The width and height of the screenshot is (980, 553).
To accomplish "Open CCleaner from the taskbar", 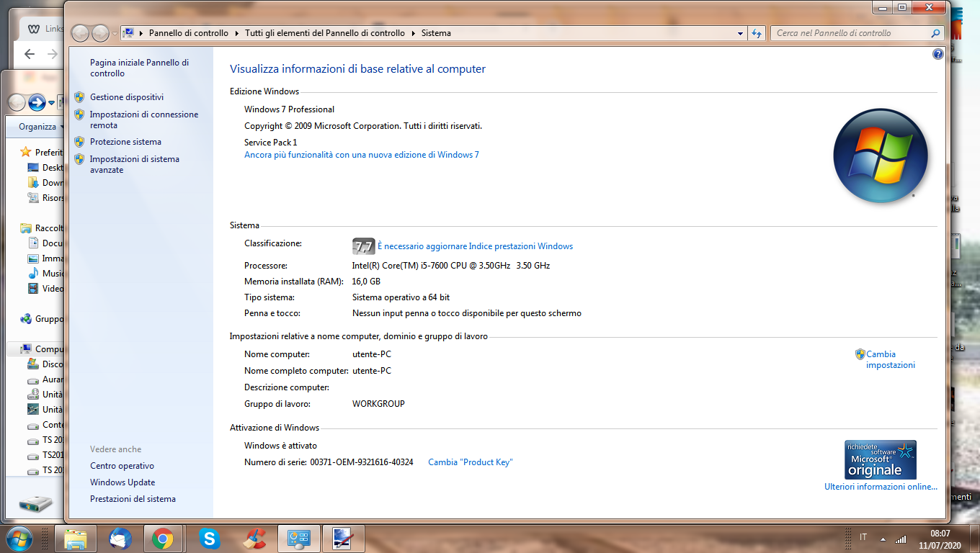I will coord(254,539).
